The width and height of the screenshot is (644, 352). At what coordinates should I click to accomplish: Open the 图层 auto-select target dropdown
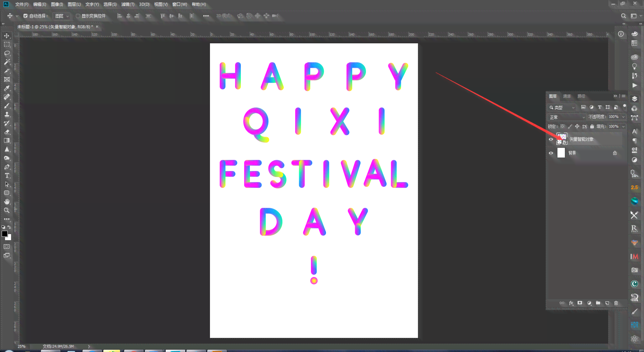pos(62,16)
